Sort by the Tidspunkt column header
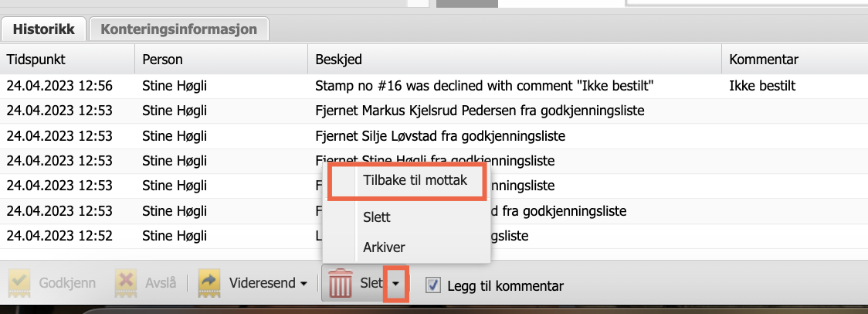868x314 pixels. click(x=36, y=60)
